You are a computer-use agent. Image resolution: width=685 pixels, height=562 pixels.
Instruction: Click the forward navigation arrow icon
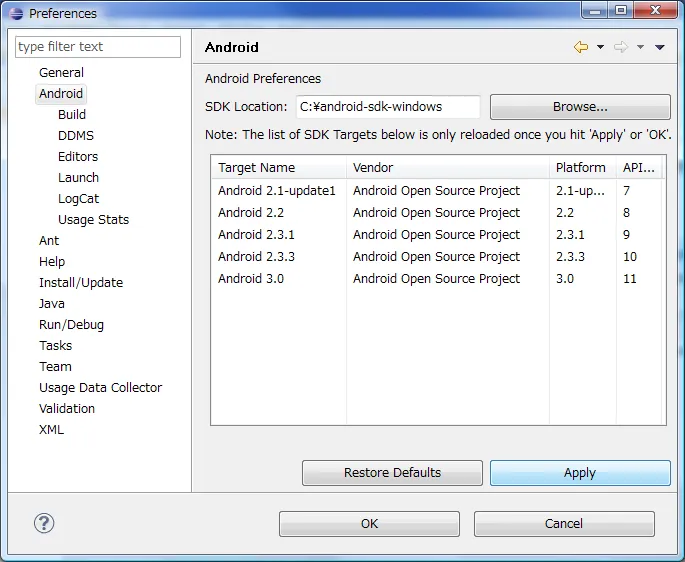tap(621, 47)
